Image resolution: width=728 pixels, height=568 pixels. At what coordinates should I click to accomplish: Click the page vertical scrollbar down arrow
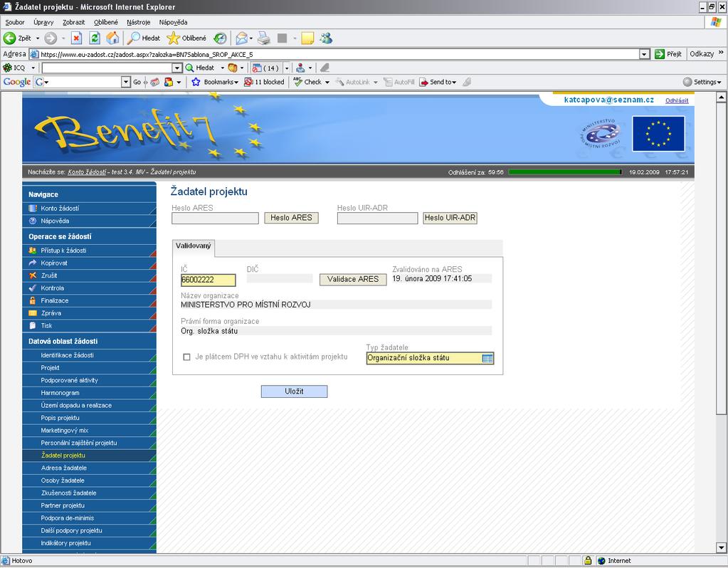[x=721, y=547]
